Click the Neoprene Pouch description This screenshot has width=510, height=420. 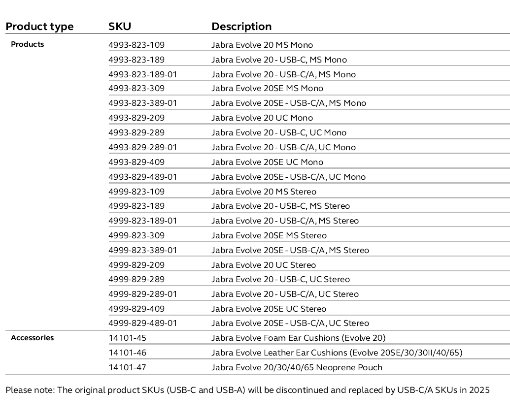pyautogui.click(x=297, y=367)
